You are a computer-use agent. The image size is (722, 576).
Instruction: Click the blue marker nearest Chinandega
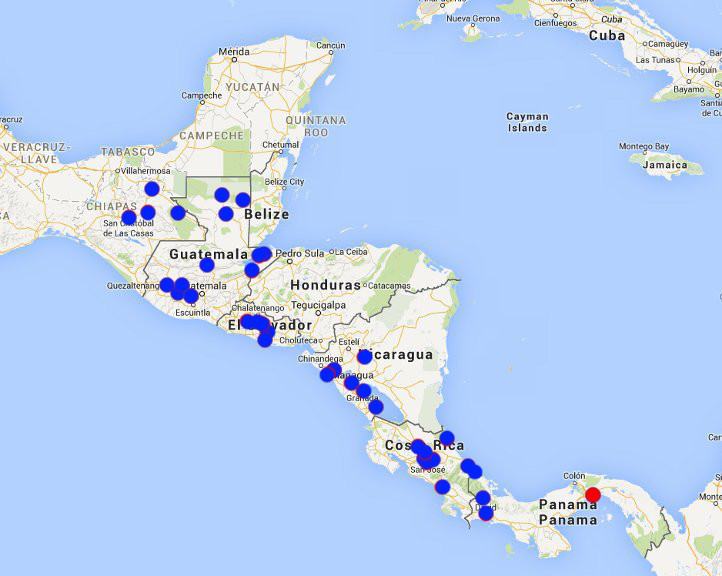pos(327,374)
